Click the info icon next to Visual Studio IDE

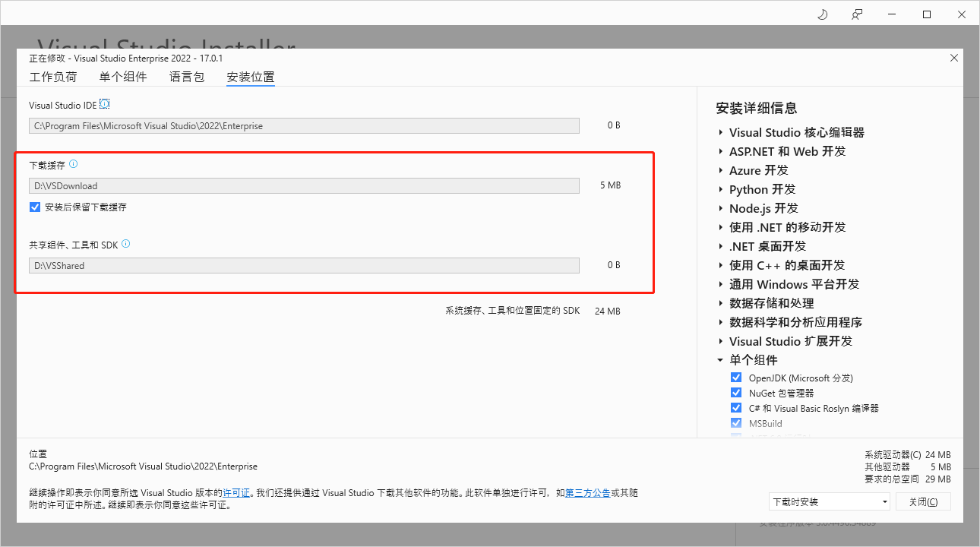[103, 103]
